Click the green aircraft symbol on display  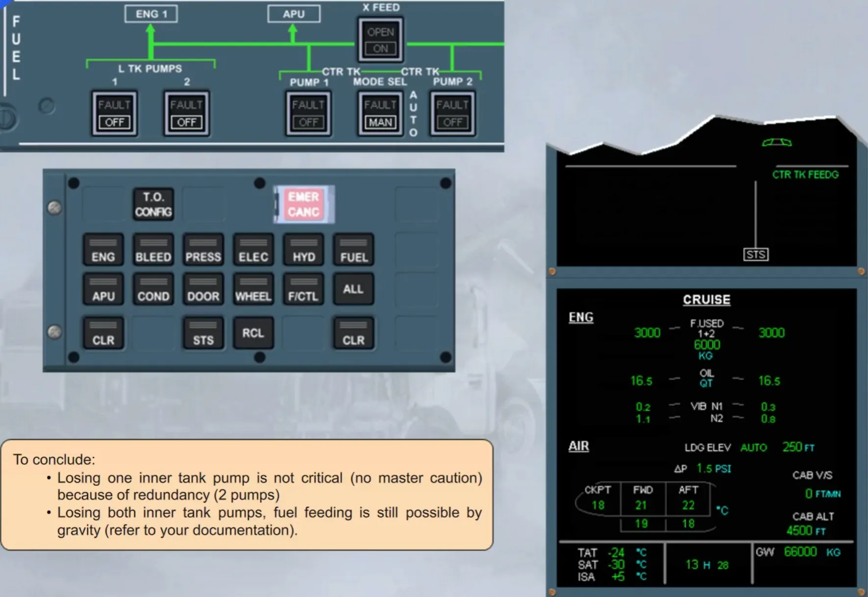pos(777,143)
